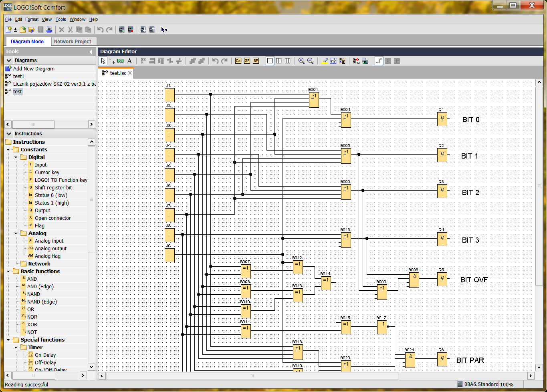The width and height of the screenshot is (547, 392).
Task: Select the Open connector instruction
Action: pyautogui.click(x=52, y=218)
